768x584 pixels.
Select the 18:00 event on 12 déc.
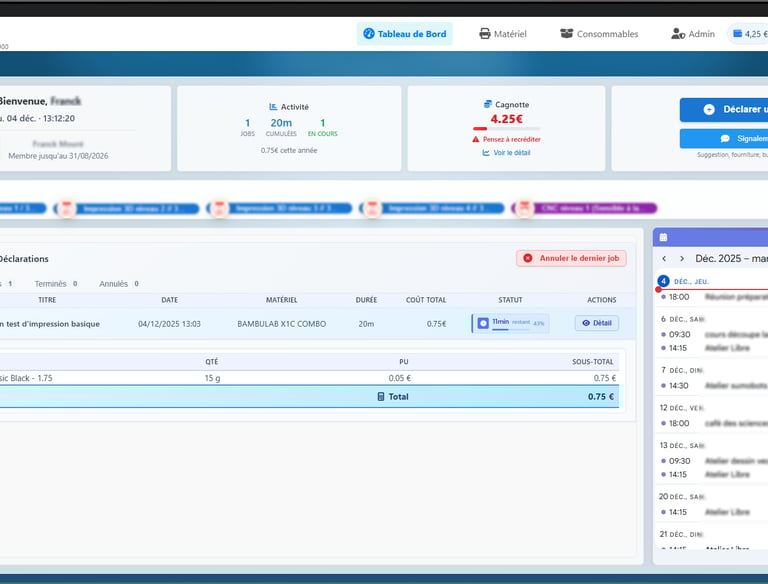click(714, 423)
